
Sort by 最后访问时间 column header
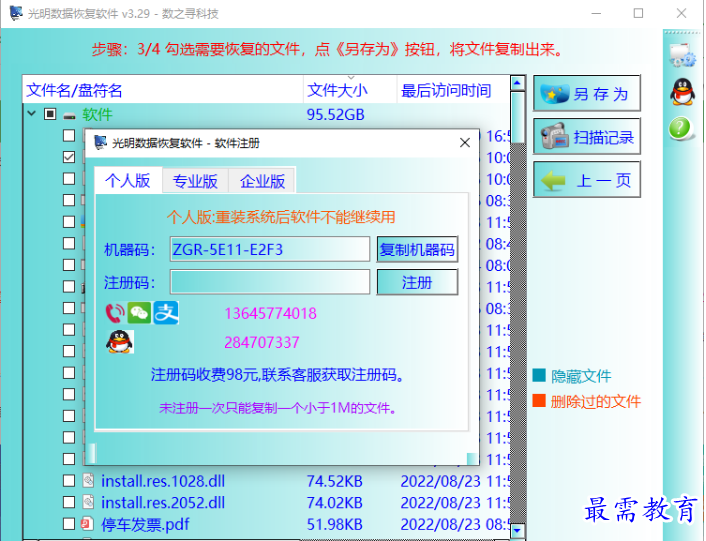(453, 90)
